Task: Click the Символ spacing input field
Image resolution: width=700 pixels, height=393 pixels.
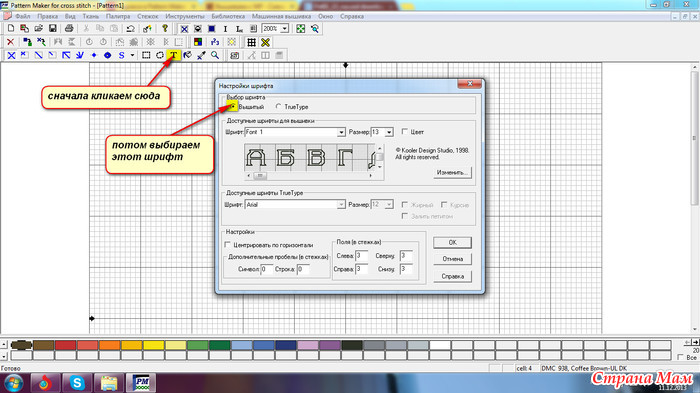Action: click(266, 269)
